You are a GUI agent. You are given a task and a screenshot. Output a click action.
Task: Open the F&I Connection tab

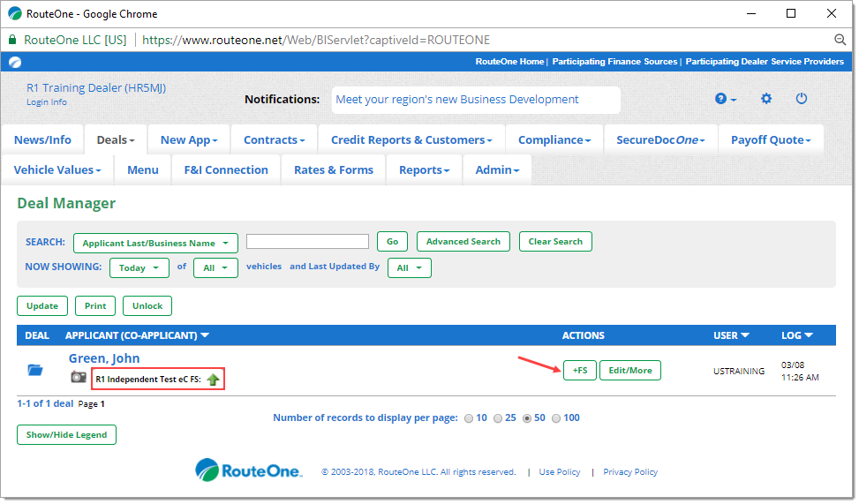pyautogui.click(x=226, y=169)
